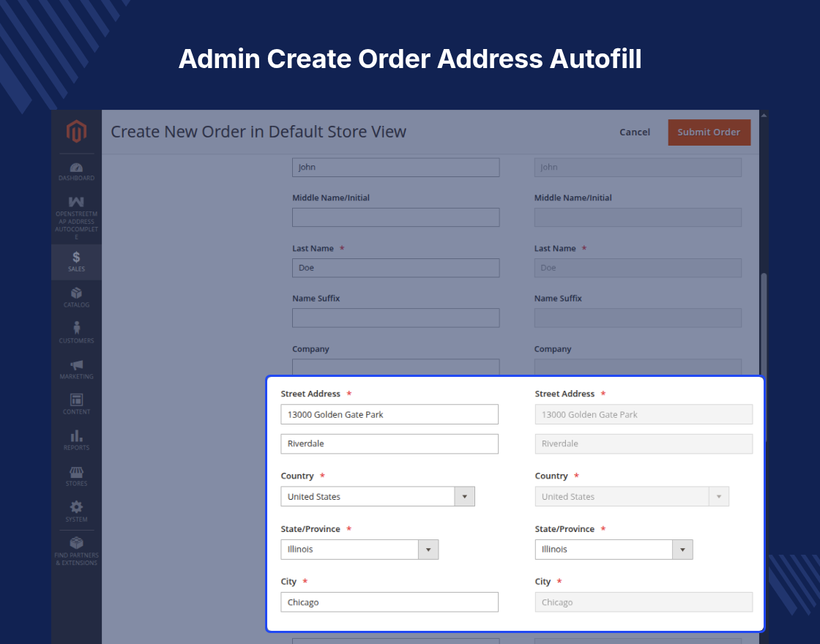The width and height of the screenshot is (820, 644).
Task: Open the disabled shipping Country dropdown
Action: [632, 497]
